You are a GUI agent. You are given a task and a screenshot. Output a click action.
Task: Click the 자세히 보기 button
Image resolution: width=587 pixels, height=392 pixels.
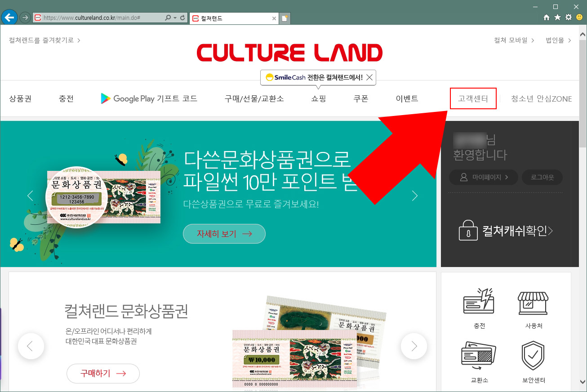click(224, 234)
